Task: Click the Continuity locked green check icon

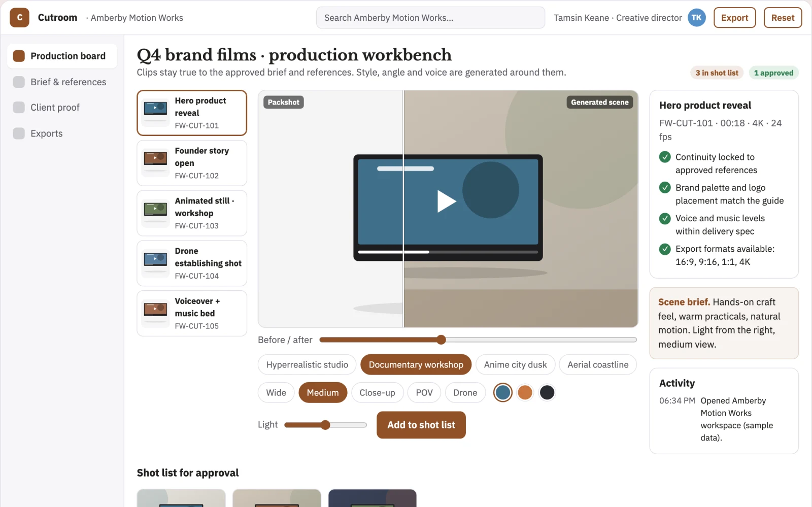Action: click(665, 157)
